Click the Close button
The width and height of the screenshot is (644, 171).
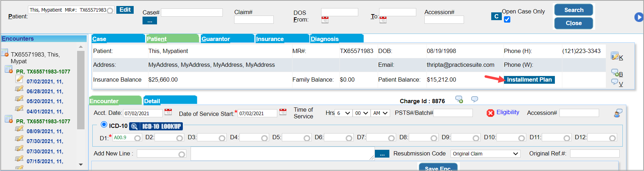pos(574,23)
